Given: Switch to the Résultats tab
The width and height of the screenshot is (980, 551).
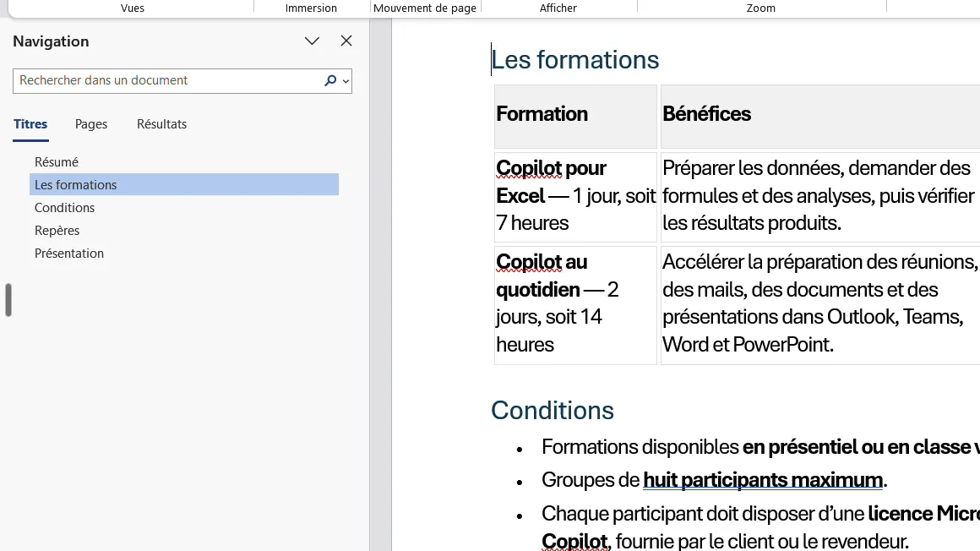Looking at the screenshot, I should pyautogui.click(x=162, y=124).
